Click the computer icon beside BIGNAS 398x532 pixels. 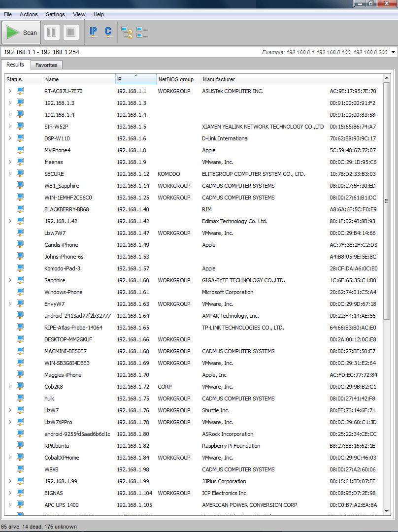tap(20, 493)
